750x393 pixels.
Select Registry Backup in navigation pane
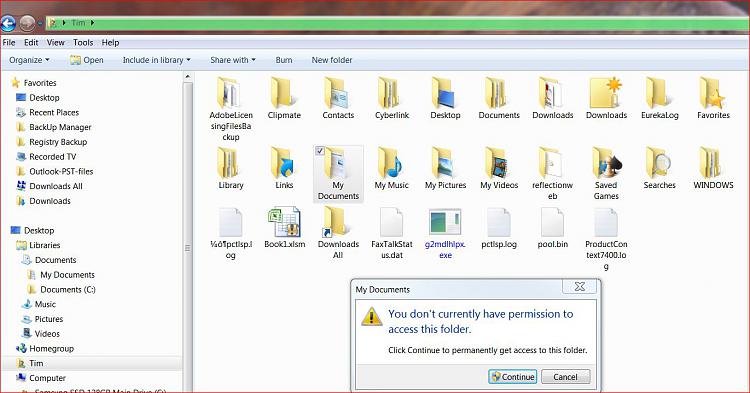tap(52, 142)
